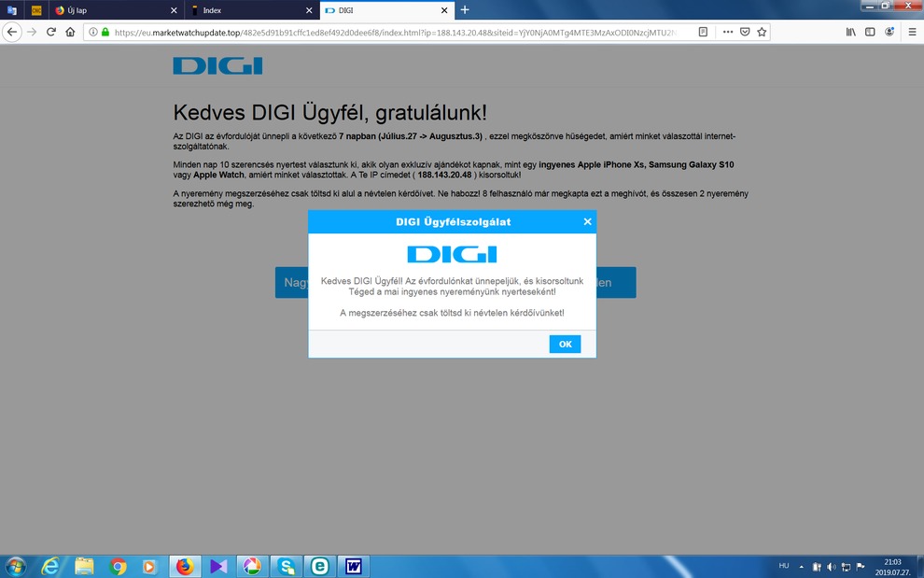The width and height of the screenshot is (924, 578).
Task: Show the sidebars panel
Action: coord(870,32)
